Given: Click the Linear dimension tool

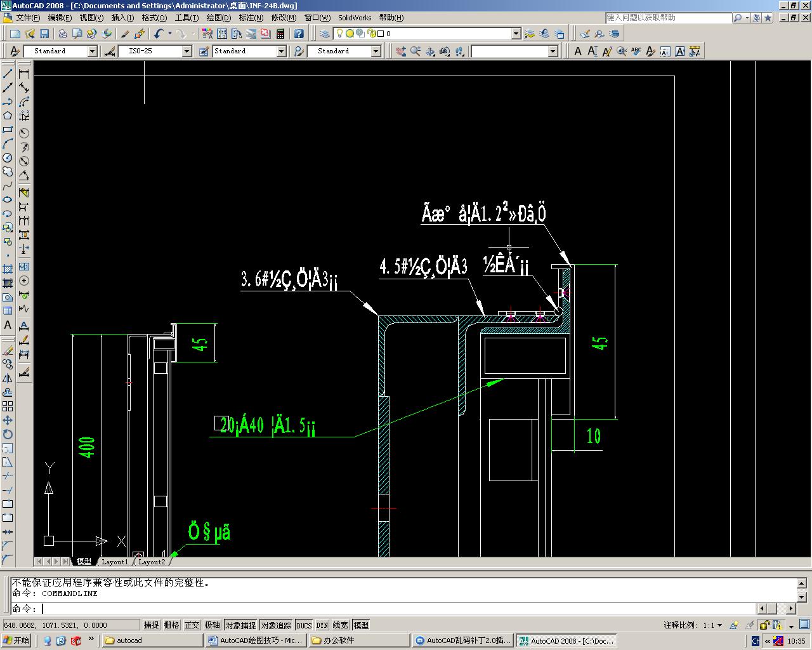Looking at the screenshot, I should pyautogui.click(x=24, y=74).
